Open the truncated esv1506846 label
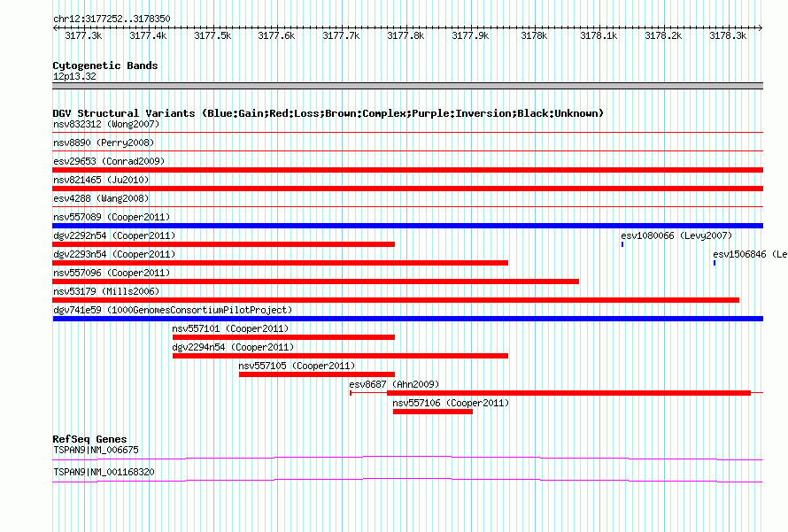The width and height of the screenshot is (788, 532). [750, 254]
